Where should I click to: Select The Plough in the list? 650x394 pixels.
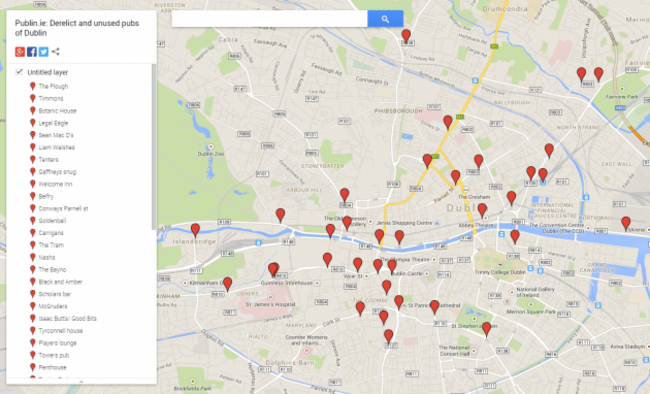click(53, 86)
